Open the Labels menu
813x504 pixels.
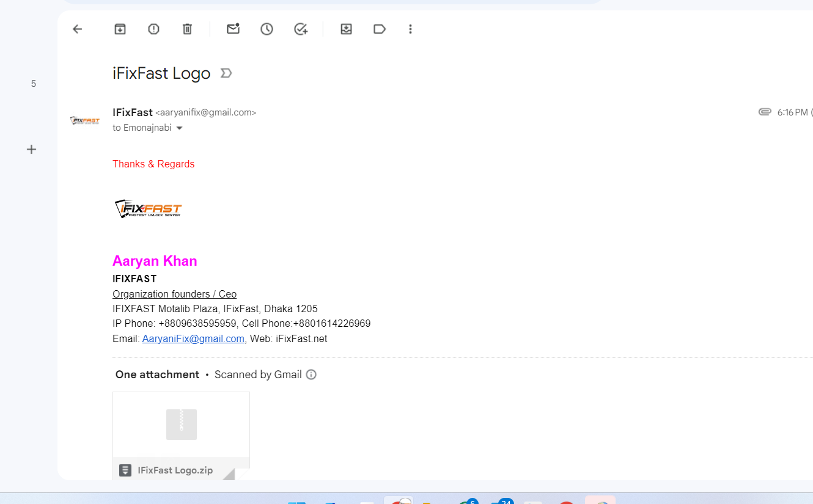click(379, 29)
